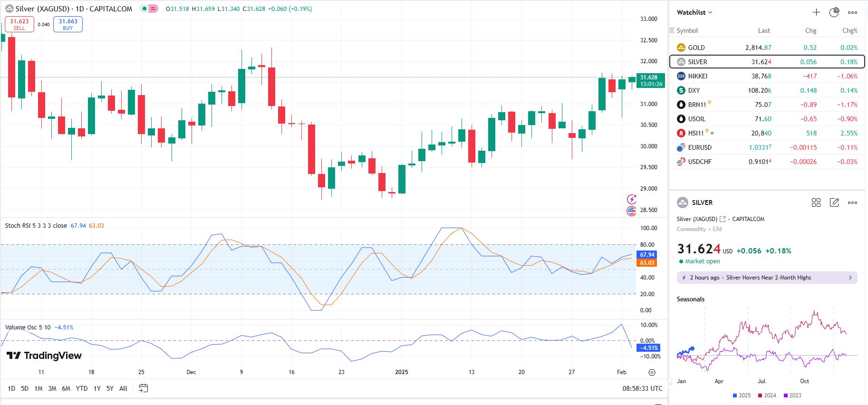This screenshot has height=405, width=868.
Task: Click the lightning news event icon on chart
Action: tap(631, 199)
